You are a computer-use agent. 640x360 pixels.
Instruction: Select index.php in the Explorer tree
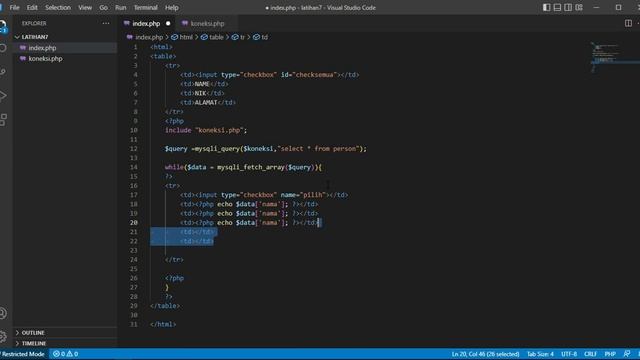pyautogui.click(x=42, y=48)
